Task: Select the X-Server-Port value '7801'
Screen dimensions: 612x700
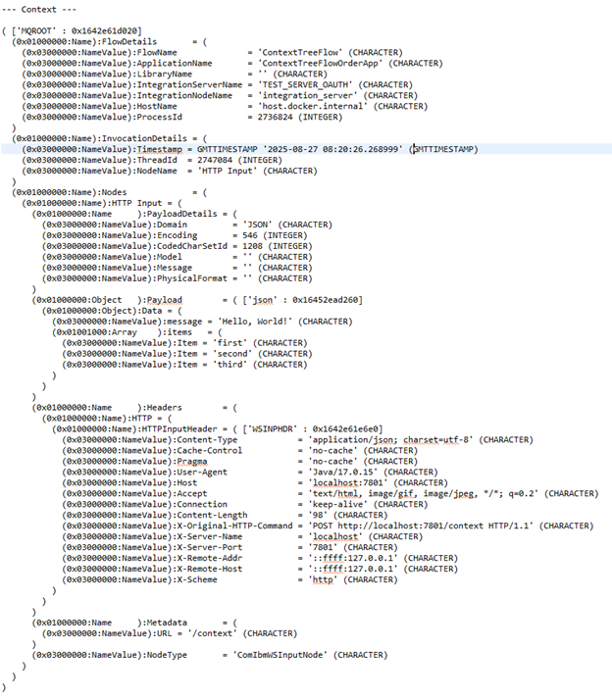Action: pyautogui.click(x=323, y=547)
